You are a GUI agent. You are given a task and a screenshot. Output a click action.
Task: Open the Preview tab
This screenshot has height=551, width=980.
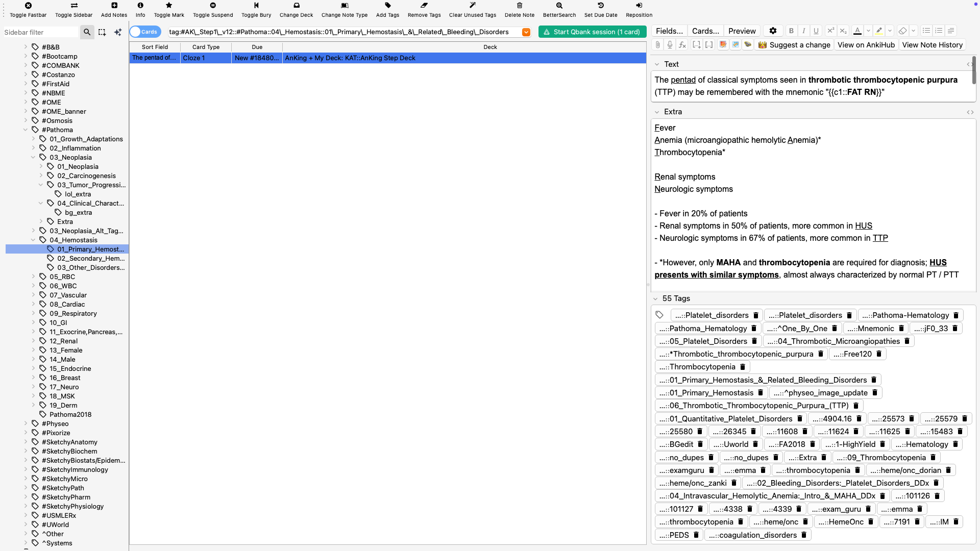click(x=742, y=31)
